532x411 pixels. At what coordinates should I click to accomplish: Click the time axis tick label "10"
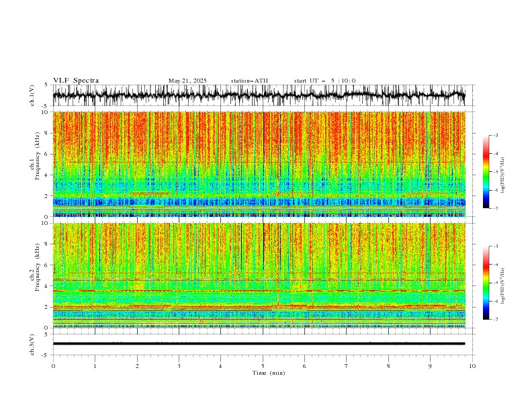tap(472, 366)
